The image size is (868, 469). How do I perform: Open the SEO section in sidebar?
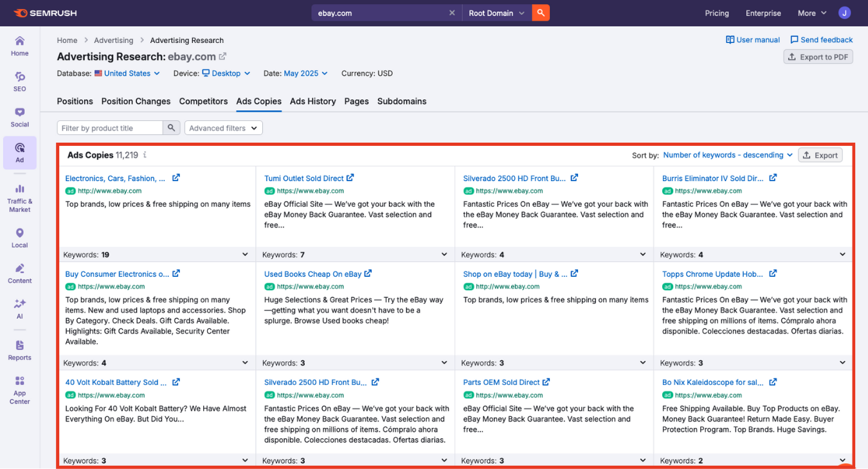click(19, 81)
